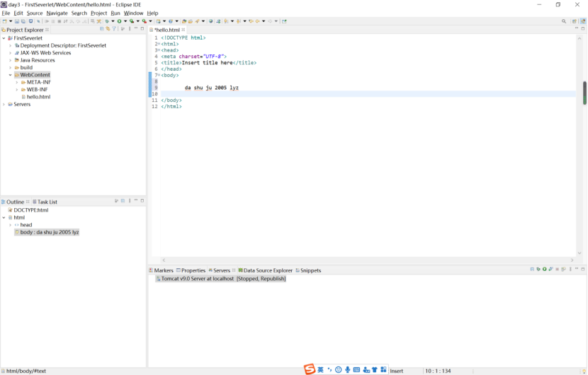Viewport: 588px width, 375px height.
Task: Click the tip lightbulb icon in status bar
Action: click(584, 371)
